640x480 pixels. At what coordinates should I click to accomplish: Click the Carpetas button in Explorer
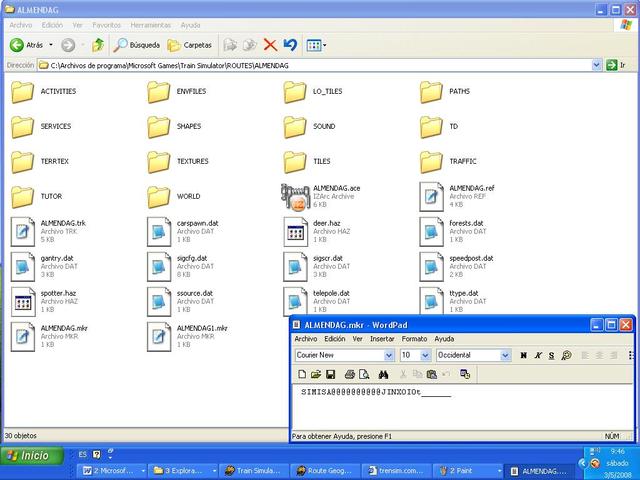[x=190, y=45]
